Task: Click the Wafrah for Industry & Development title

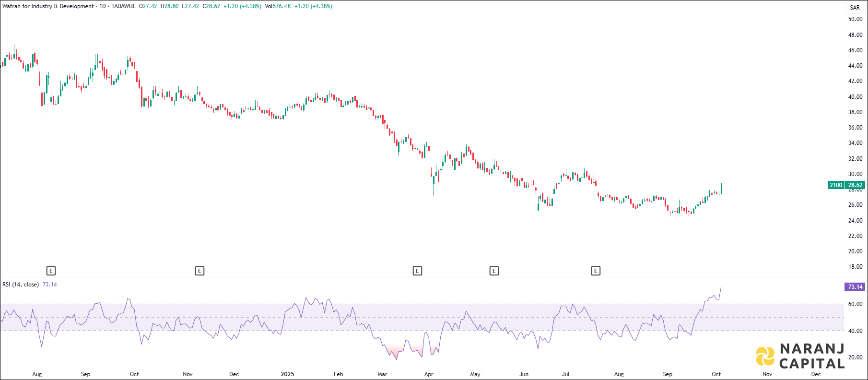Action: coord(48,6)
